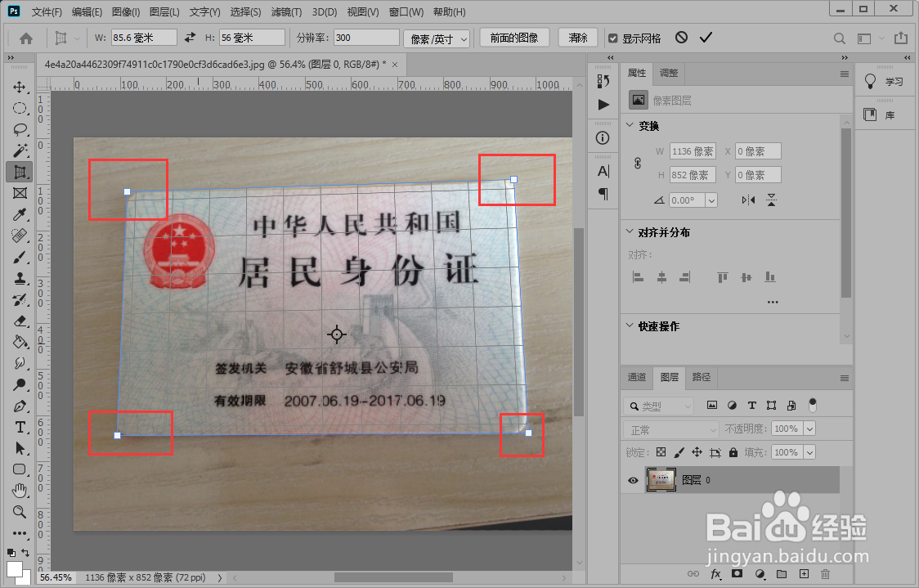Toggle lock transparent pixels

(661, 452)
